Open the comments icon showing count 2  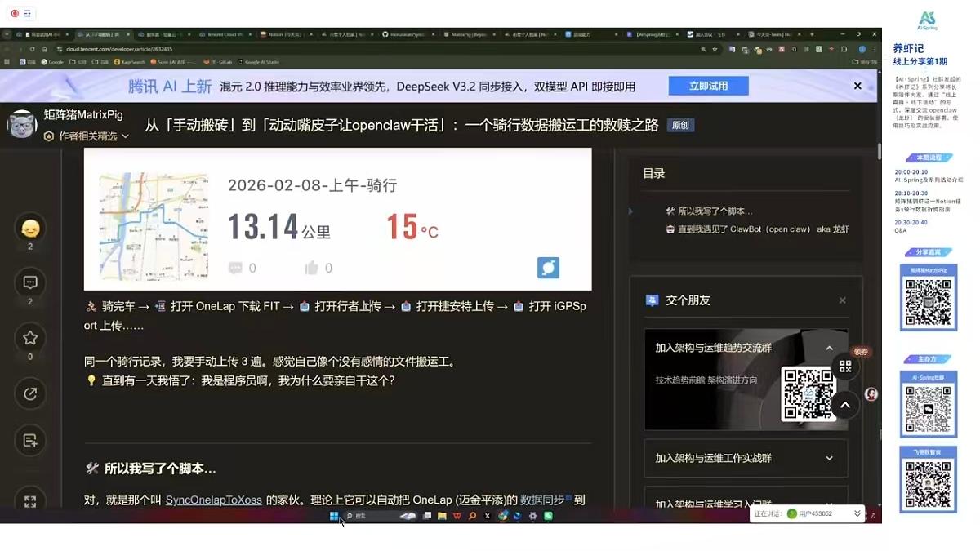(30, 283)
